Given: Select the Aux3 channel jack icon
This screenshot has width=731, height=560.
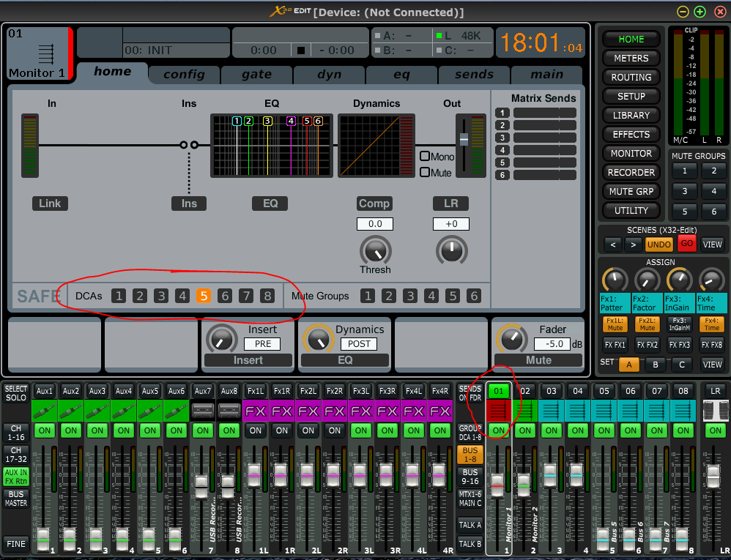Looking at the screenshot, I should (x=97, y=411).
